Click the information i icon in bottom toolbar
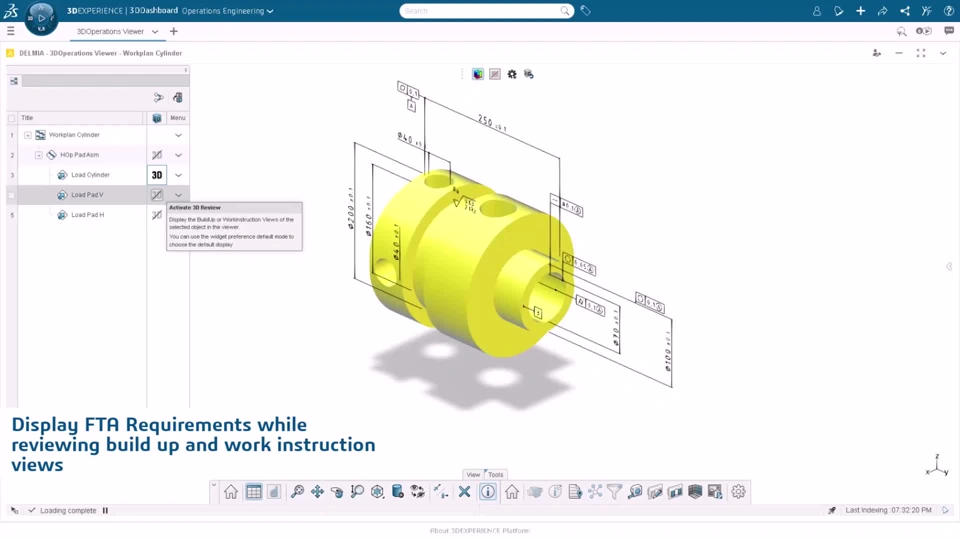The height and width of the screenshot is (540, 960). [x=488, y=492]
